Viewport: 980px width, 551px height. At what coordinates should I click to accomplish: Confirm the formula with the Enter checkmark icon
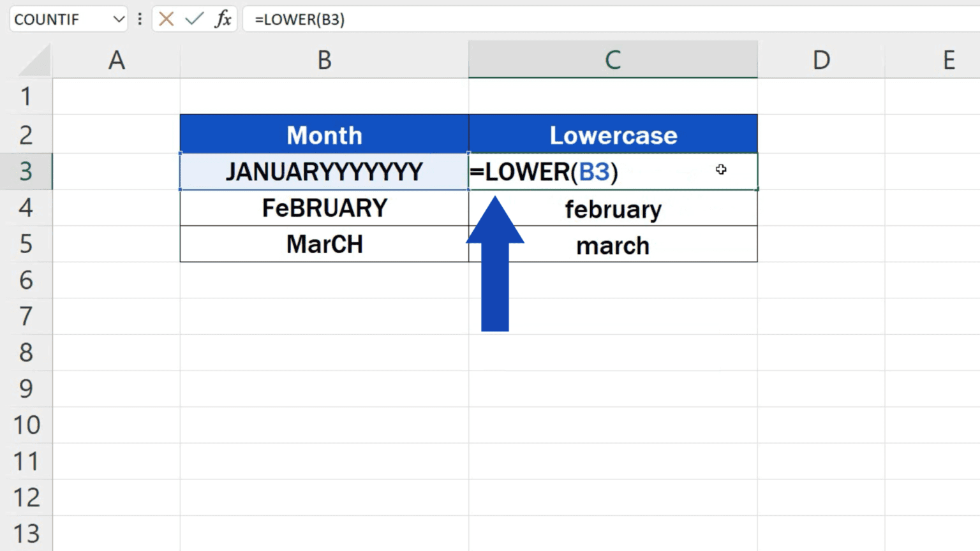[195, 19]
